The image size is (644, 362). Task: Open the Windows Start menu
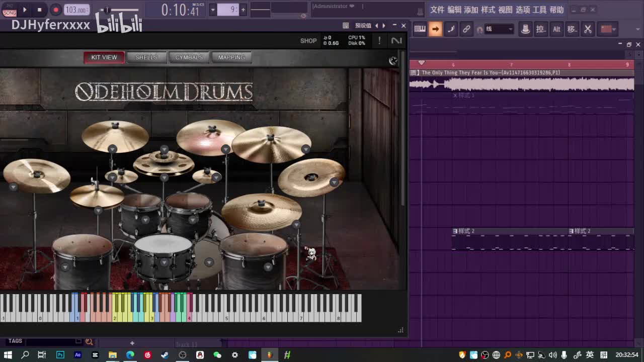pyautogui.click(x=8, y=355)
